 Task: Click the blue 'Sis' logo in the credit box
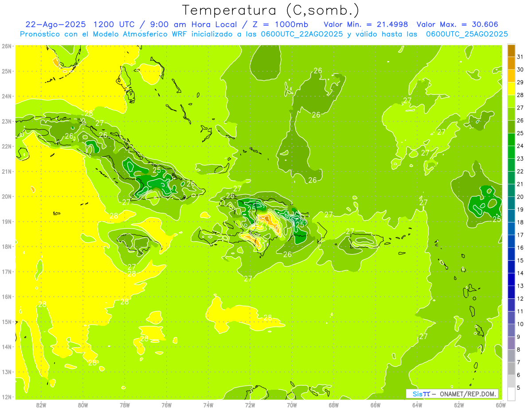click(x=418, y=394)
